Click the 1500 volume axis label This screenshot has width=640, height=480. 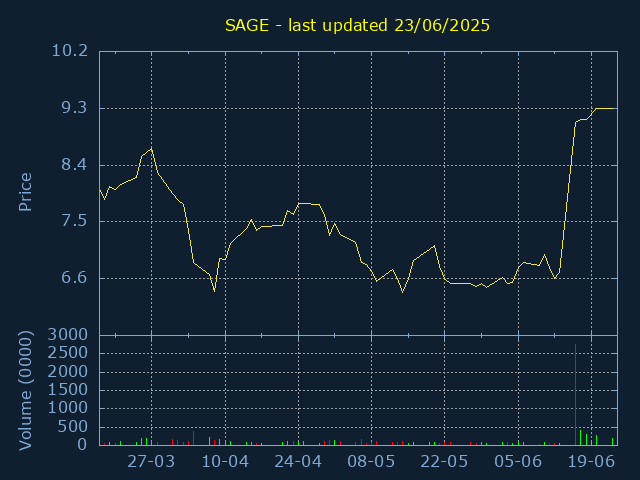pyautogui.click(x=68, y=390)
